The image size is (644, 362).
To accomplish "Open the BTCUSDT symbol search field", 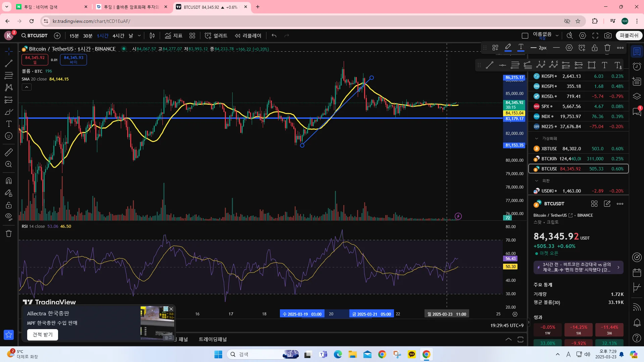I will pos(35,36).
